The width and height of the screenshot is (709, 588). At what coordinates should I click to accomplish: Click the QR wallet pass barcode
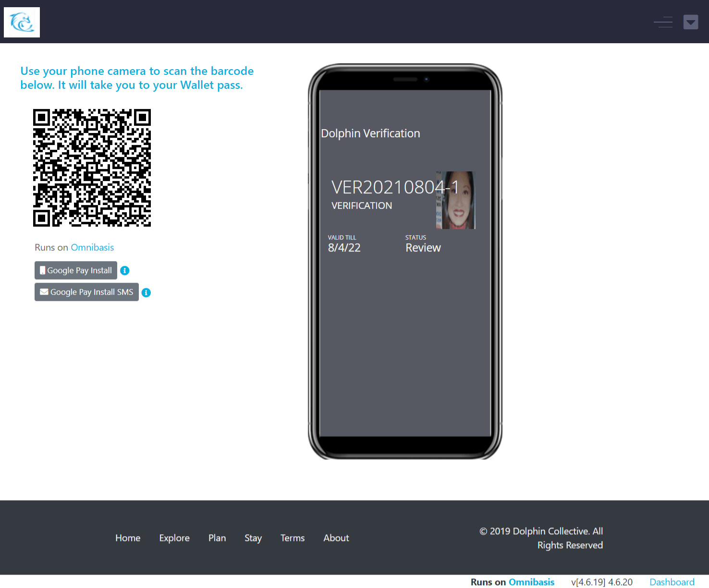point(91,168)
